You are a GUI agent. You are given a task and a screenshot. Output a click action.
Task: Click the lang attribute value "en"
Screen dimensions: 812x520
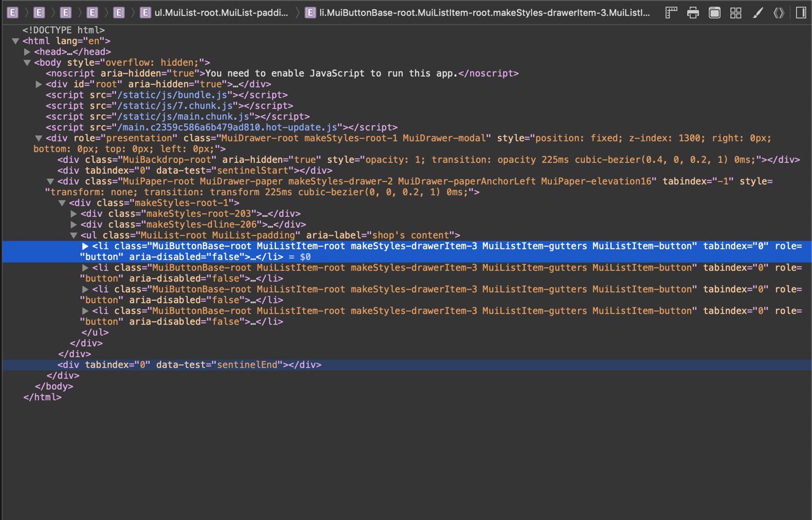pos(95,41)
